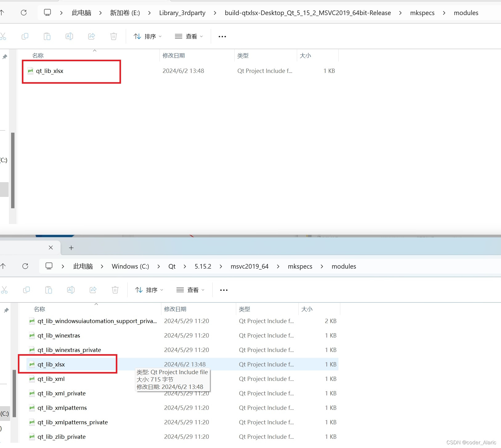Click bottom window navigation pane scrollbar
The height and width of the screenshot is (448, 501).
point(14,393)
